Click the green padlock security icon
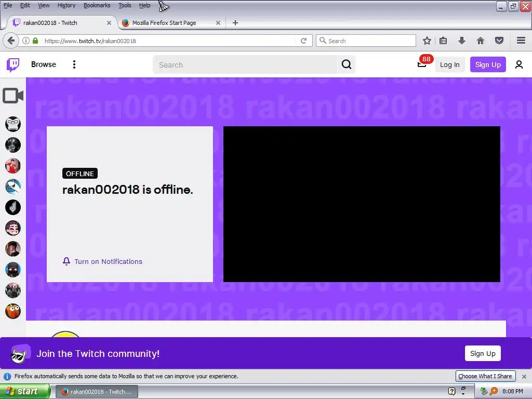 (35, 41)
